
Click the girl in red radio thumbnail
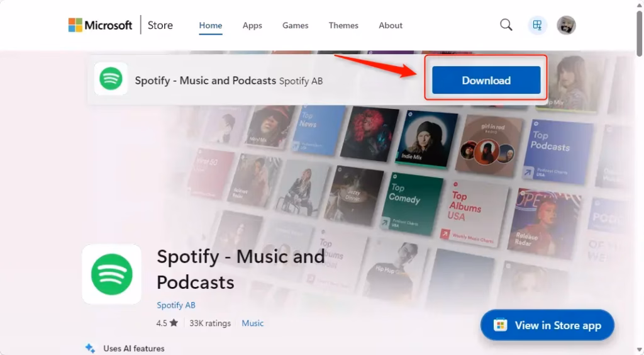click(488, 146)
